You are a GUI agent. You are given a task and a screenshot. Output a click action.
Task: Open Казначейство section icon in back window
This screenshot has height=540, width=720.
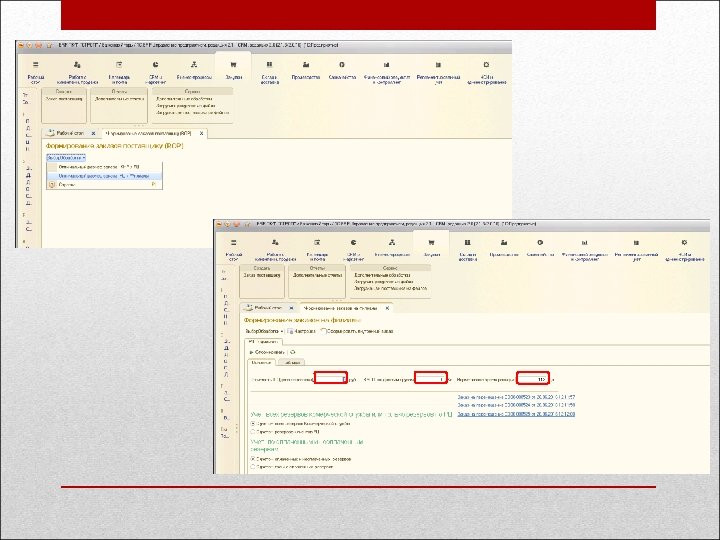342,65
